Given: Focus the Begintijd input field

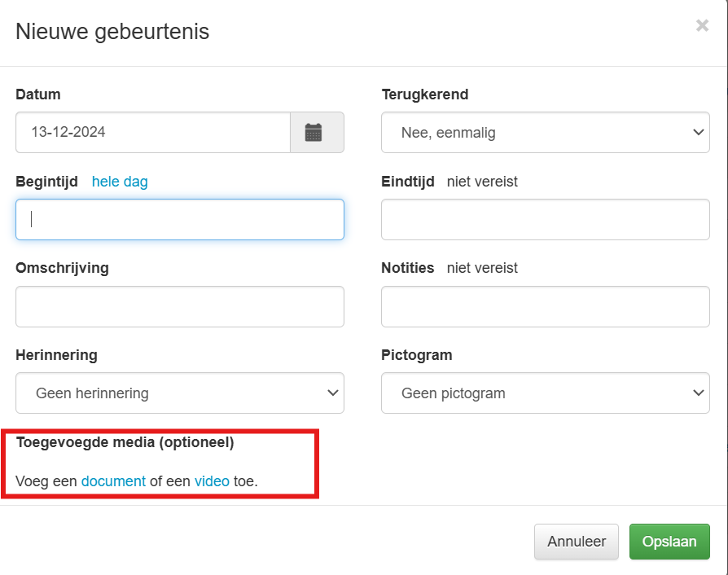Looking at the screenshot, I should tap(180, 220).
